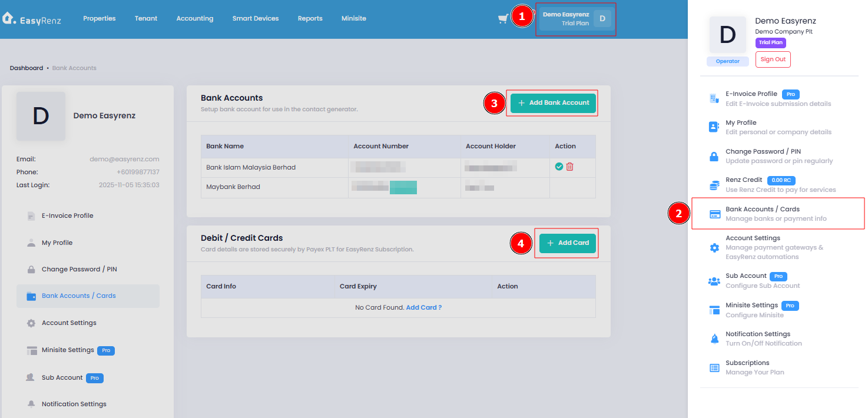The image size is (868, 418).
Task: Delete the Bank Islam account with trash icon
Action: pos(569,167)
